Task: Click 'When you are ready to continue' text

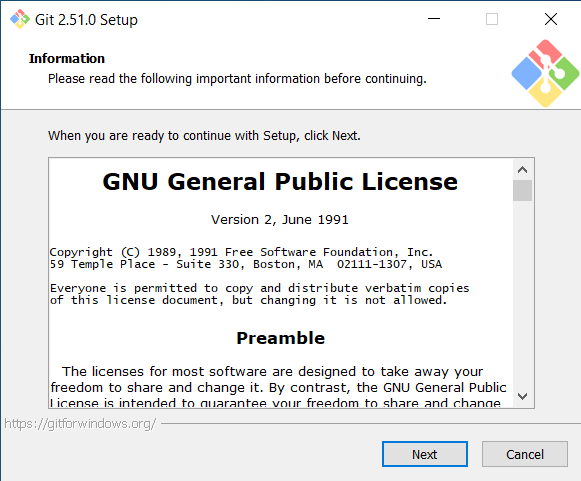Action: (x=204, y=136)
